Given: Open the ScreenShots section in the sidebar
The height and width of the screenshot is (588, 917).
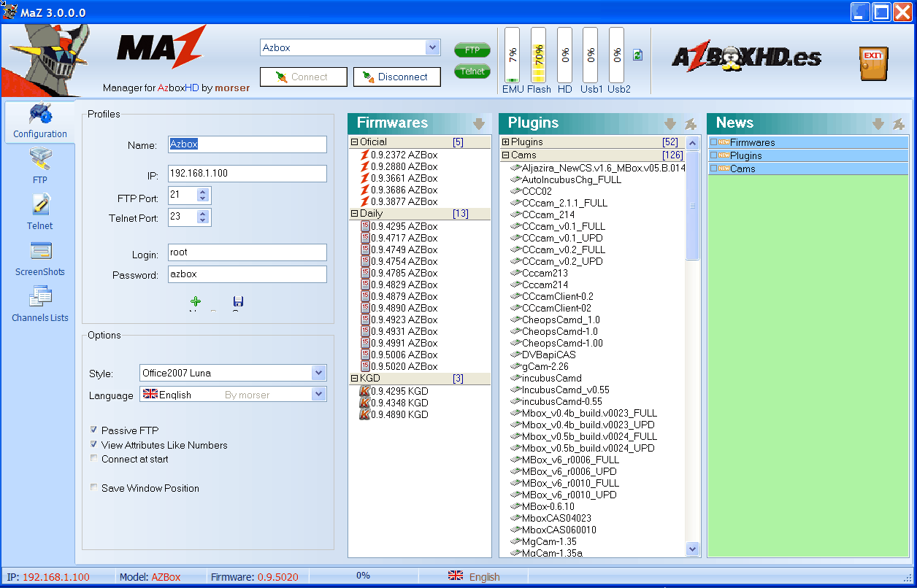Looking at the screenshot, I should tap(40, 258).
